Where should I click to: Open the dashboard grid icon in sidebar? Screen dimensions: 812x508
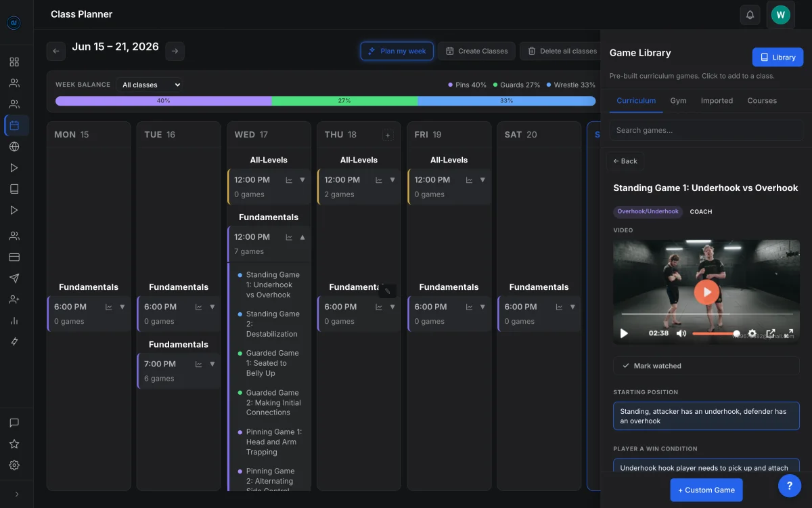[x=14, y=62]
